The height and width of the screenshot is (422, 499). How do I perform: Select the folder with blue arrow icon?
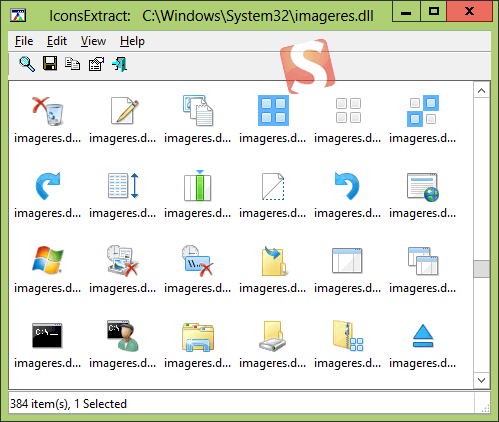[274, 261]
